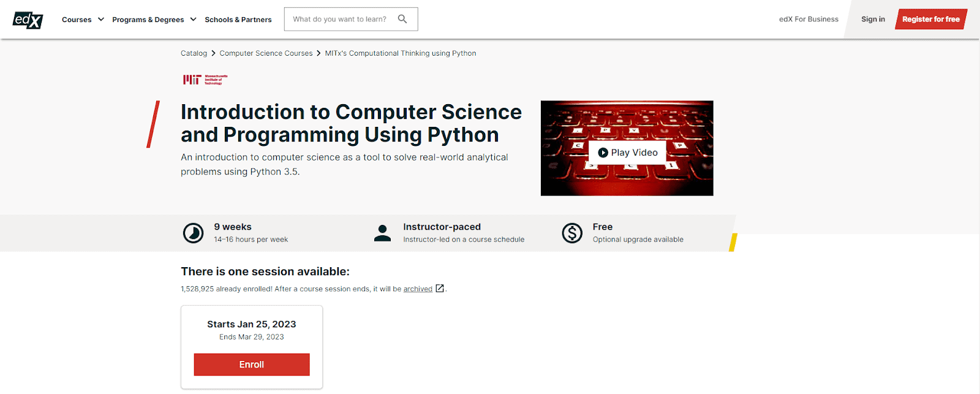
Task: Click the instructor person icon
Action: pyautogui.click(x=382, y=233)
